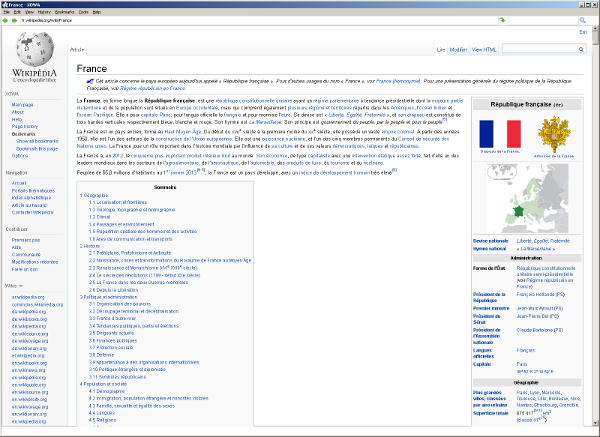Select the Modifier tab
Screen dimensions: 600x437
[x=458, y=48]
